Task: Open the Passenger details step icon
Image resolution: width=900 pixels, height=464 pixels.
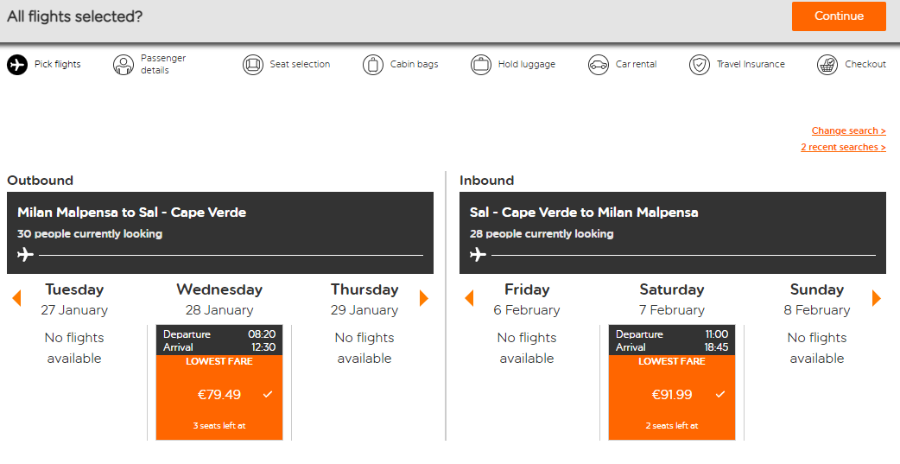Action: 123,64
